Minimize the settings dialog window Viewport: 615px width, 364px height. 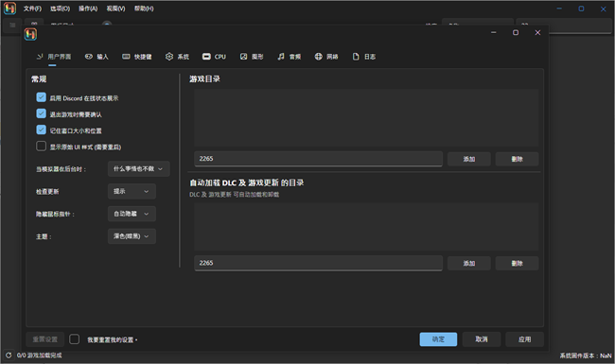494,32
